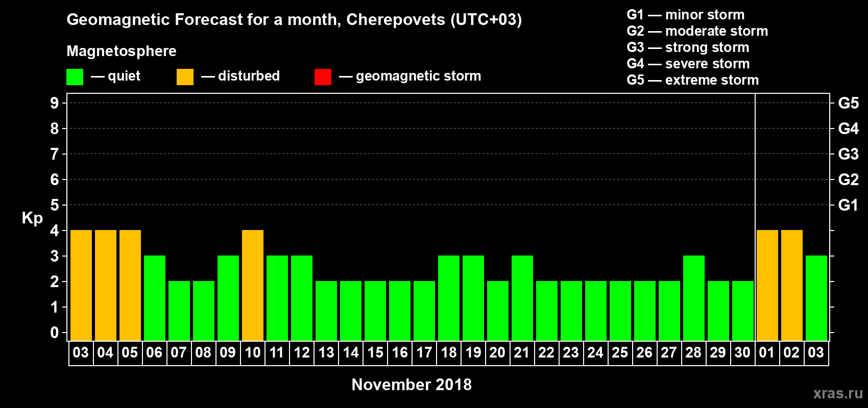The width and height of the screenshot is (868, 408).
Task: Click the green quiet legend swatch
Action: point(75,77)
